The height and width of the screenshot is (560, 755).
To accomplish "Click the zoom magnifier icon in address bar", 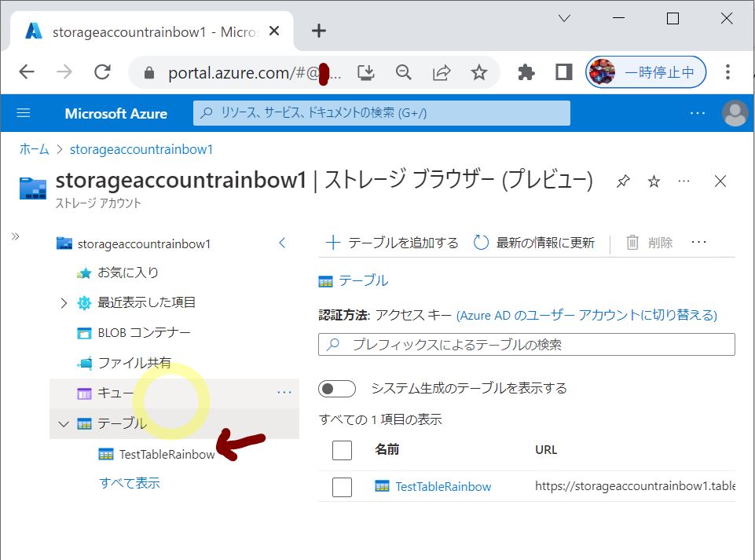I will (x=404, y=73).
